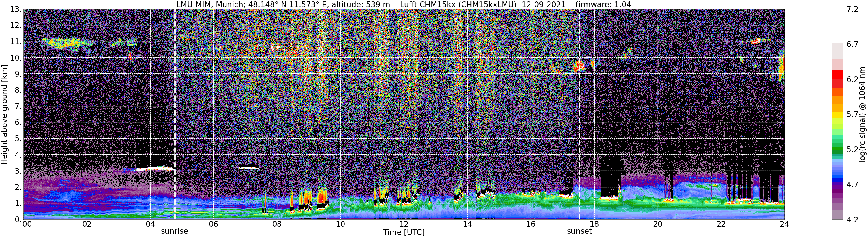
Task: Click the y-axis tick label '10.'
Action: click(x=16, y=58)
